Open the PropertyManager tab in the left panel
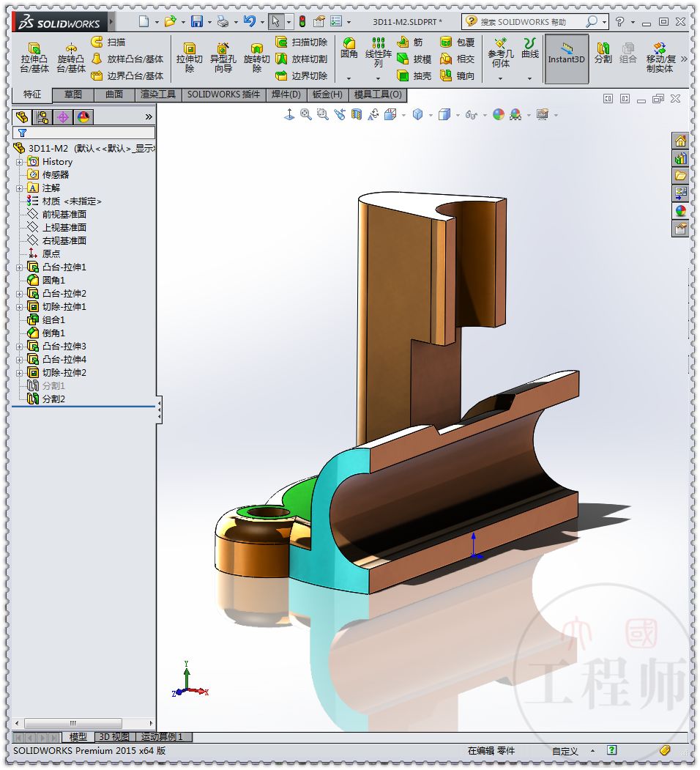The height and width of the screenshot is (770, 700). point(42,117)
